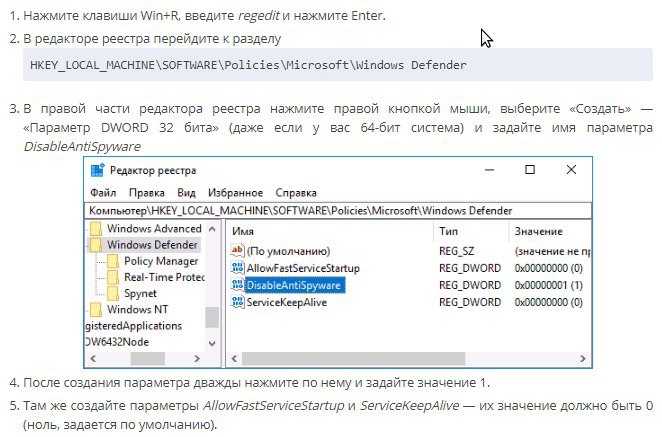Image resolution: width=662 pixels, height=437 pixels.
Task: Click tree pane scroll right arrow
Action: pyautogui.click(x=197, y=358)
